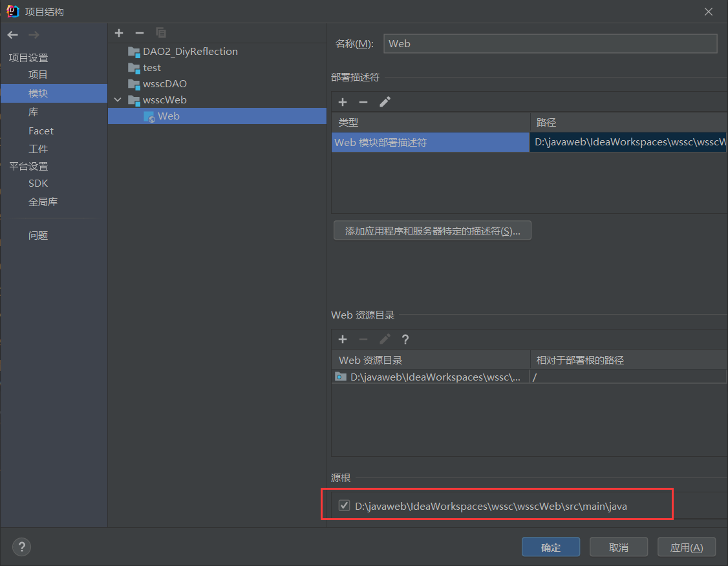Click the DAO2_DiyReflection module folder icon
This screenshot has height=566, width=728.
click(x=134, y=52)
